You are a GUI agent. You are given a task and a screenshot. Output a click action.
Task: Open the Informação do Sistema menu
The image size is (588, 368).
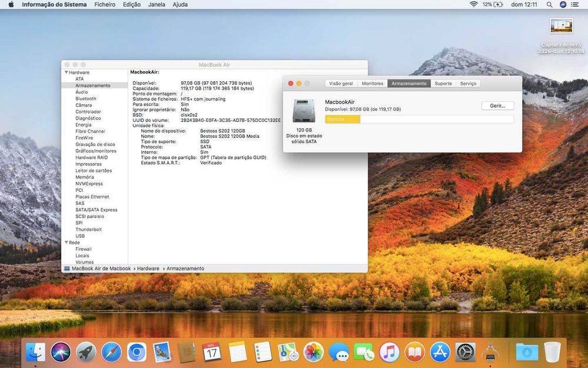[x=54, y=5]
